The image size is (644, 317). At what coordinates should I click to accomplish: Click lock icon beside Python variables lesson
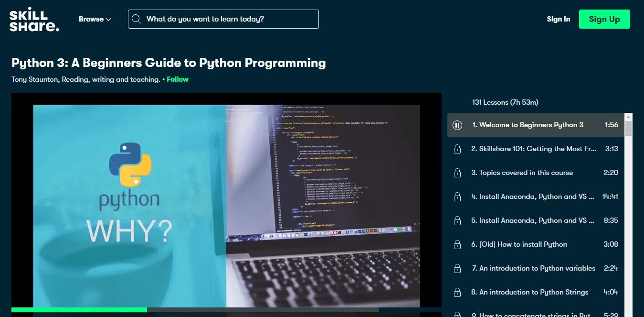457,269
